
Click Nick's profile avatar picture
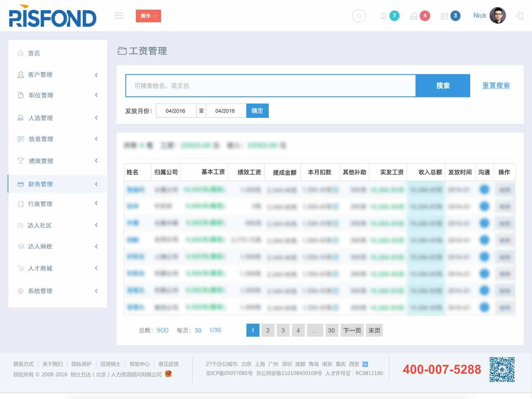click(x=498, y=16)
